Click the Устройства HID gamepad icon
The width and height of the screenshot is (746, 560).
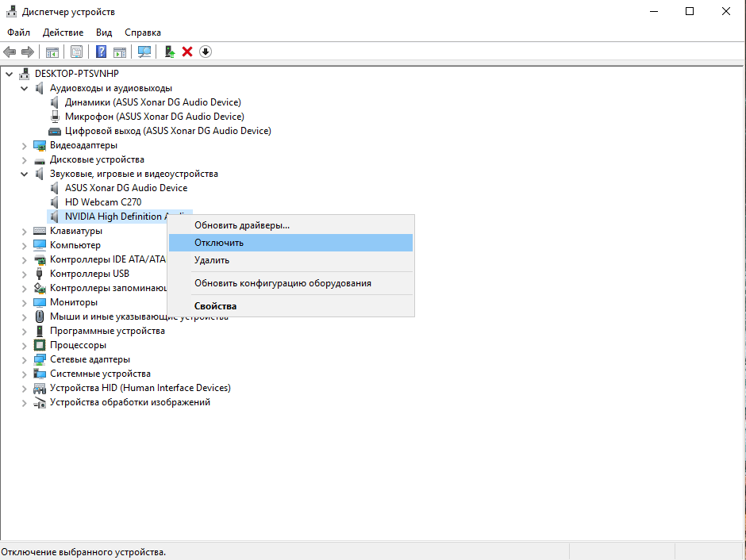click(x=40, y=389)
